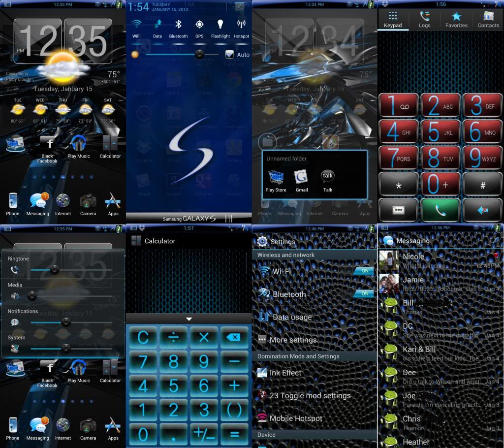
Task: Tap the Flashlight quick toggle icon
Action: 220,25
